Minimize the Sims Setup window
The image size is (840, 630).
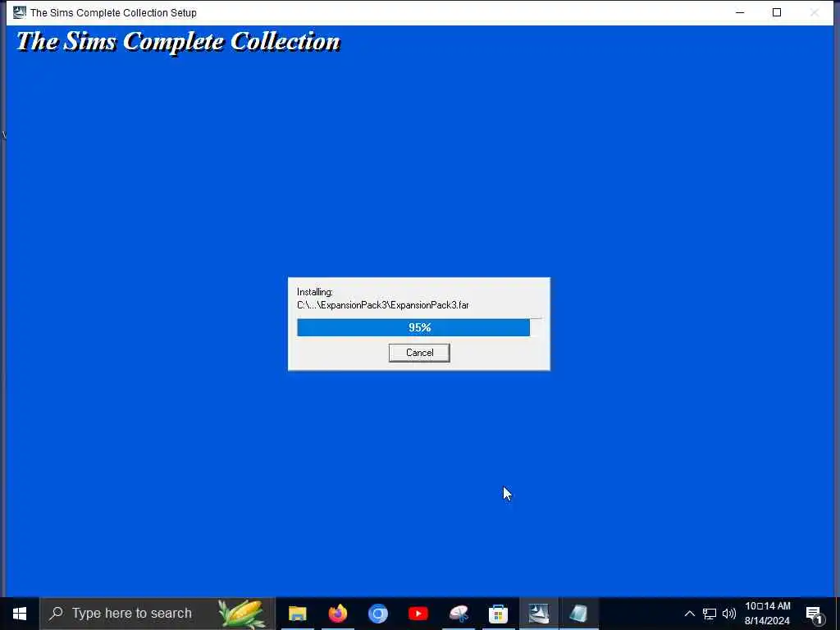coord(740,12)
